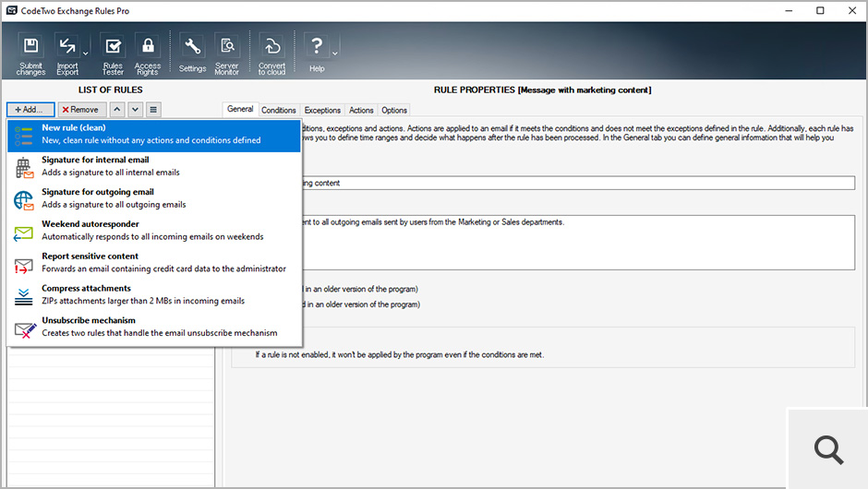The width and height of the screenshot is (868, 489).
Task: Click the rule name input field
Action: tap(578, 183)
